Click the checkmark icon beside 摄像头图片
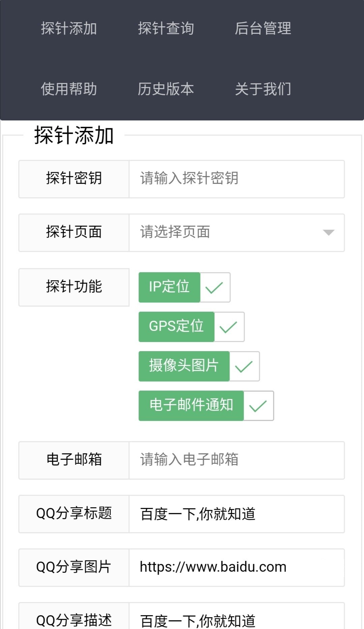The image size is (364, 629). (244, 367)
